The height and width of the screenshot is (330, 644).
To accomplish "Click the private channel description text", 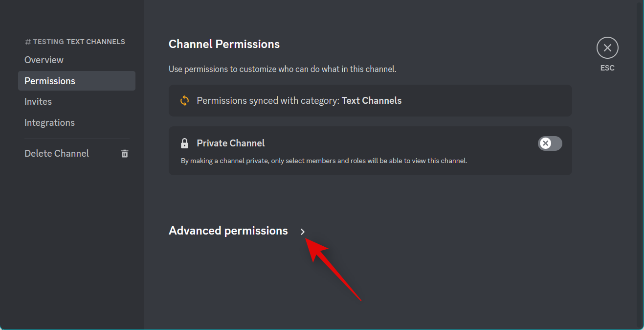I will [x=324, y=161].
